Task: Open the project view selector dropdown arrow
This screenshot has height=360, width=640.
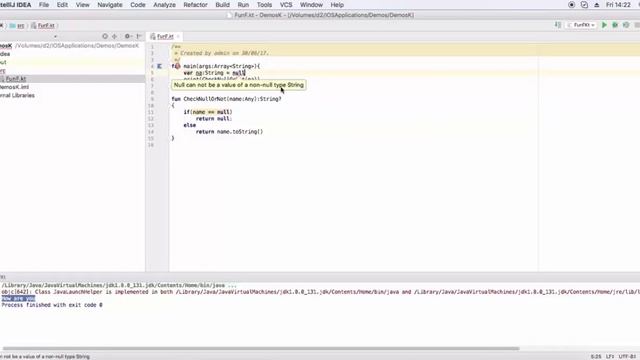Action: 56,36
